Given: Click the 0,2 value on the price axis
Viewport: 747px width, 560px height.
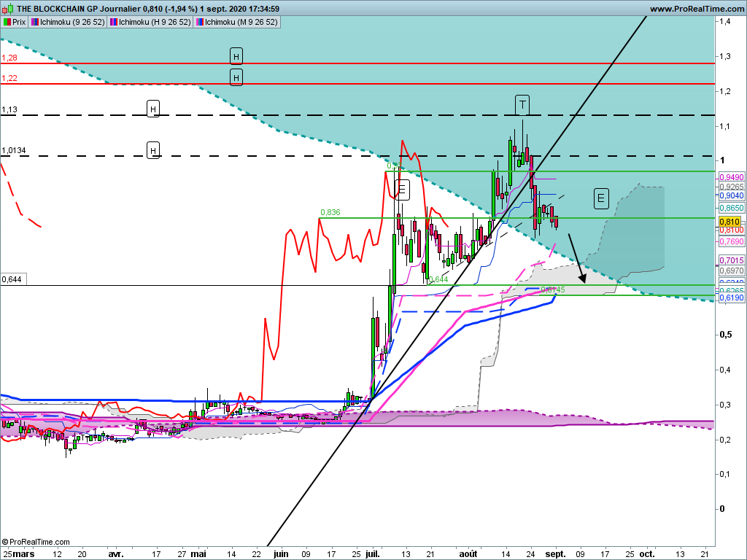Looking at the screenshot, I should point(725,440).
